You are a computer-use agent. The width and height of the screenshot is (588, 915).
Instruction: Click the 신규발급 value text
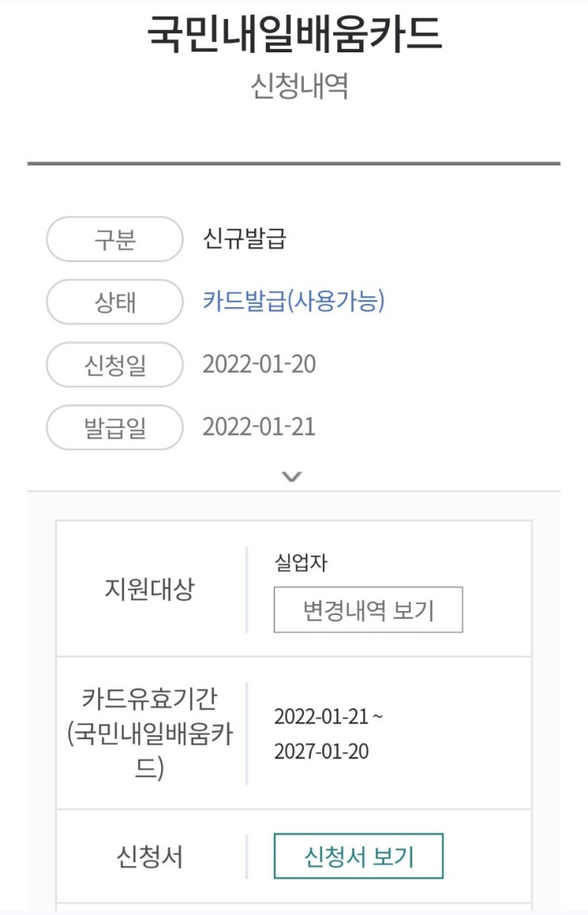(245, 238)
